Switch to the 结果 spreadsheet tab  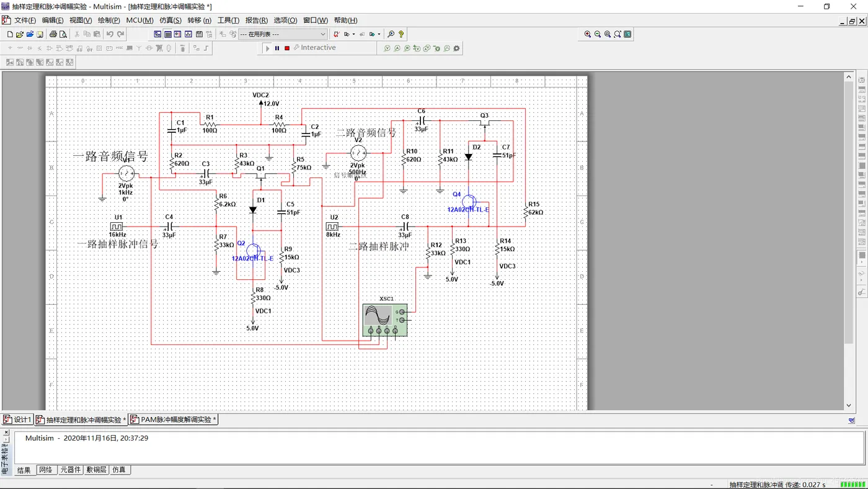click(24, 470)
